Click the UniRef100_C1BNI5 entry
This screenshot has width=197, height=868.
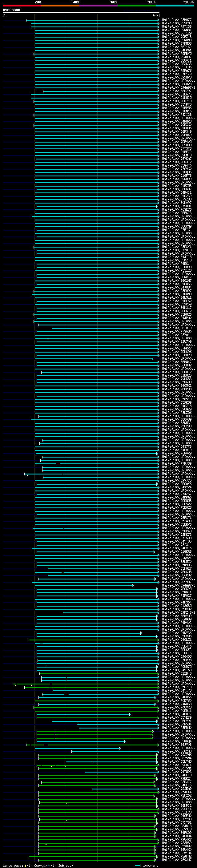(x=177, y=111)
